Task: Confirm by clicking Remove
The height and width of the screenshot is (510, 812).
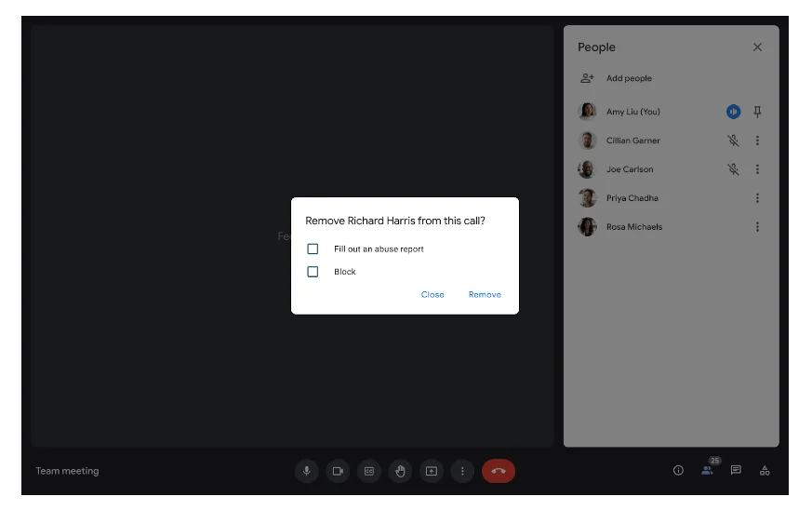Action: point(485,294)
